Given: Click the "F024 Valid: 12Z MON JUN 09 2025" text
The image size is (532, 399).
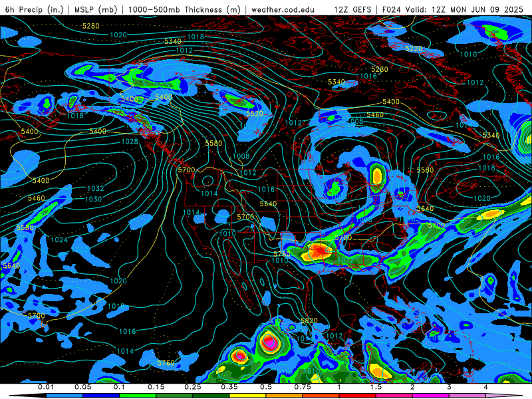Looking at the screenshot, I should [453, 9].
